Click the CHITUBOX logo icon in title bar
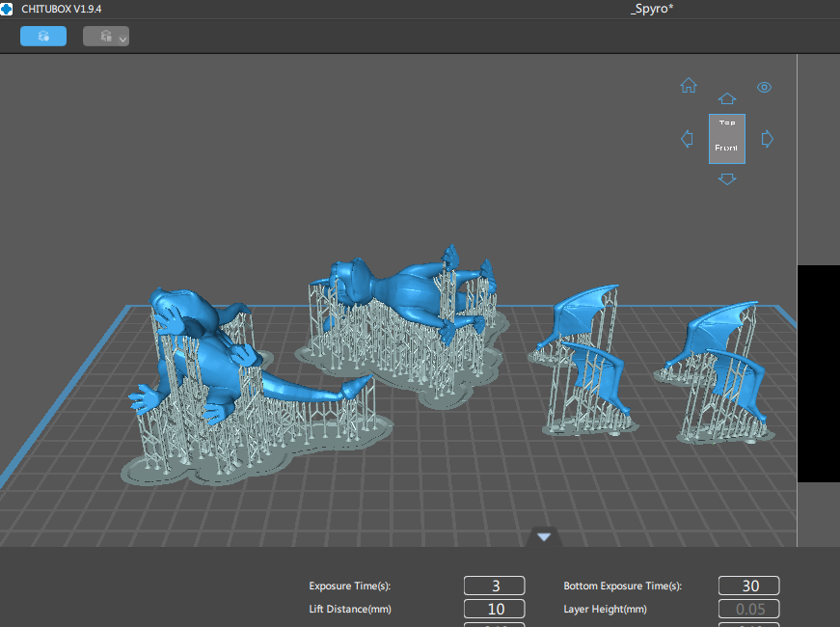 (8, 8)
